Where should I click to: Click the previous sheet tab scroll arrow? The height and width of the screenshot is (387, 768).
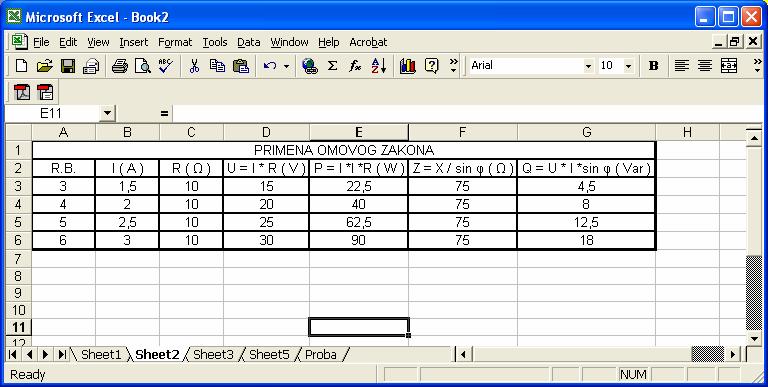click(29, 354)
